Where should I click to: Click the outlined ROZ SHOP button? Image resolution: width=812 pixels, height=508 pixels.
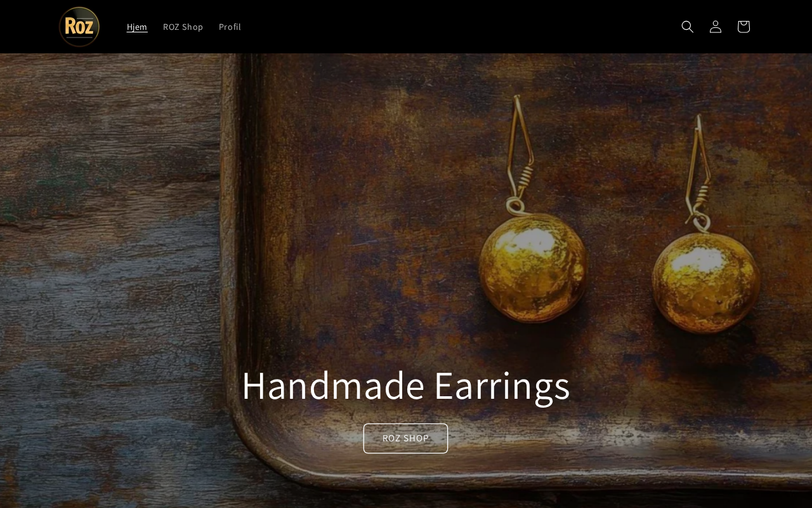pyautogui.click(x=405, y=438)
